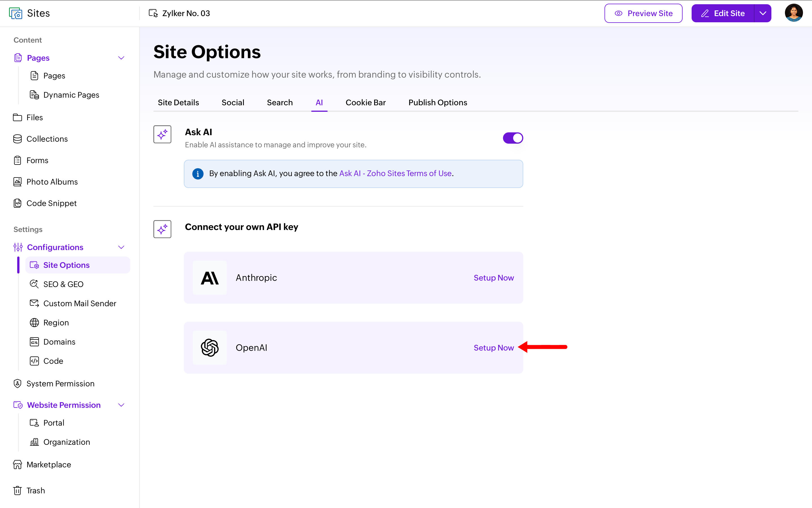812x508 pixels.
Task: Click Setup Now for Anthropic
Action: pyautogui.click(x=494, y=278)
